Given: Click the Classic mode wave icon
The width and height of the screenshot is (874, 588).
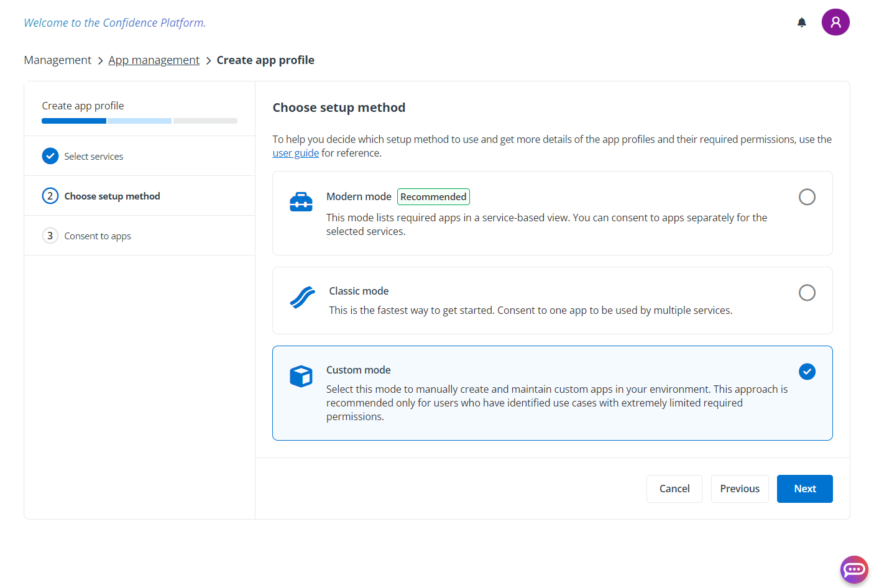Looking at the screenshot, I should pyautogui.click(x=303, y=298).
